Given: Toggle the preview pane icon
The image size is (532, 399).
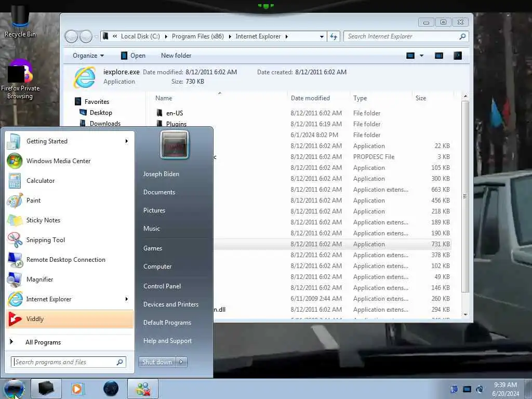Looking at the screenshot, I should click(x=438, y=56).
